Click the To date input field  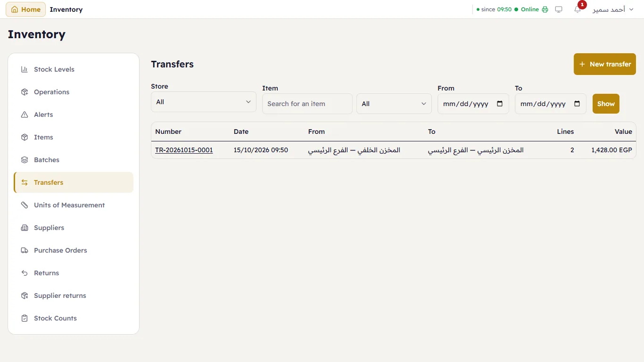pyautogui.click(x=551, y=104)
